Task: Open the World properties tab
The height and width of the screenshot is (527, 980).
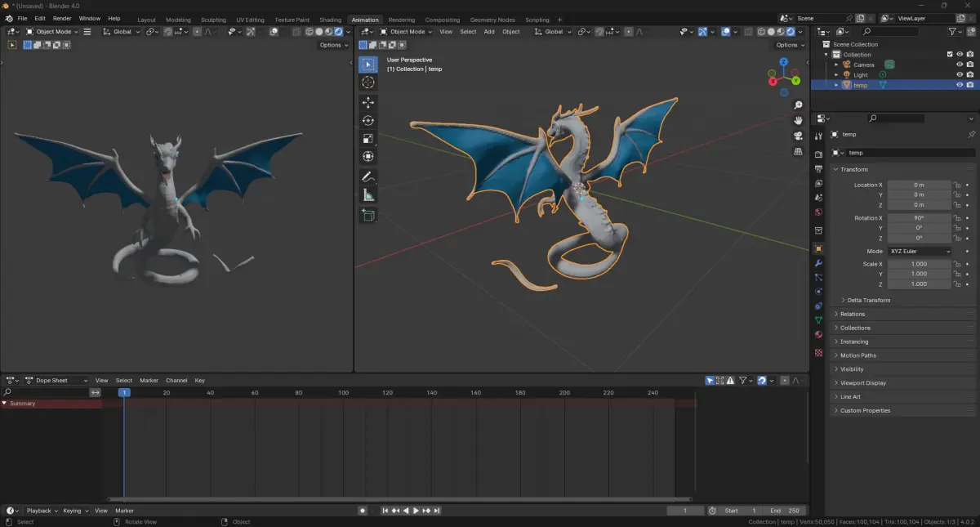Action: [x=818, y=212]
